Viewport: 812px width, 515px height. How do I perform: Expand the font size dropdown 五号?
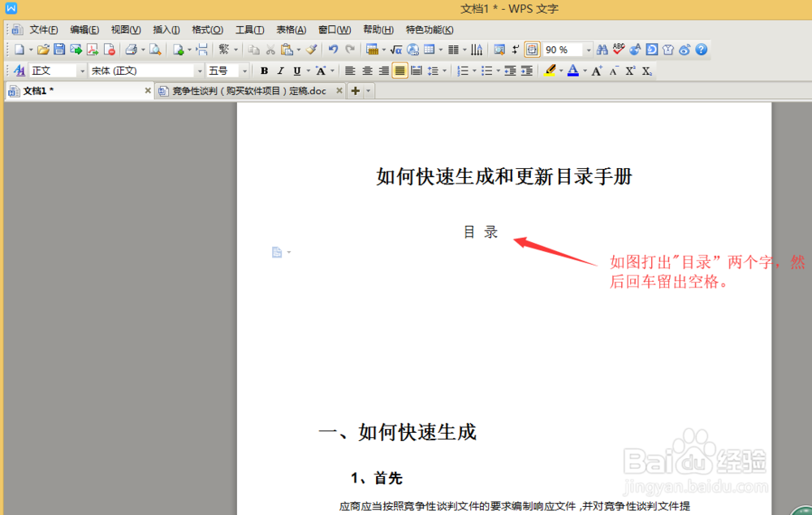click(x=244, y=71)
